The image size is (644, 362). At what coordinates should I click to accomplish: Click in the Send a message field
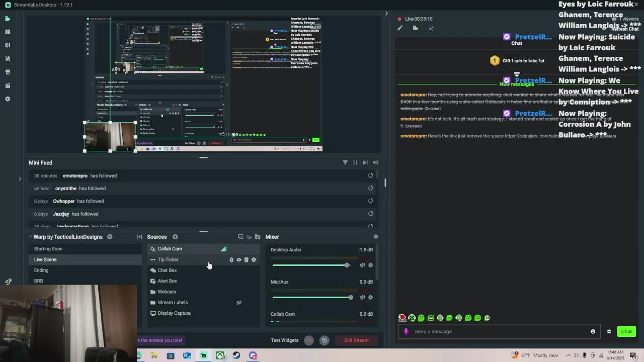(x=499, y=331)
